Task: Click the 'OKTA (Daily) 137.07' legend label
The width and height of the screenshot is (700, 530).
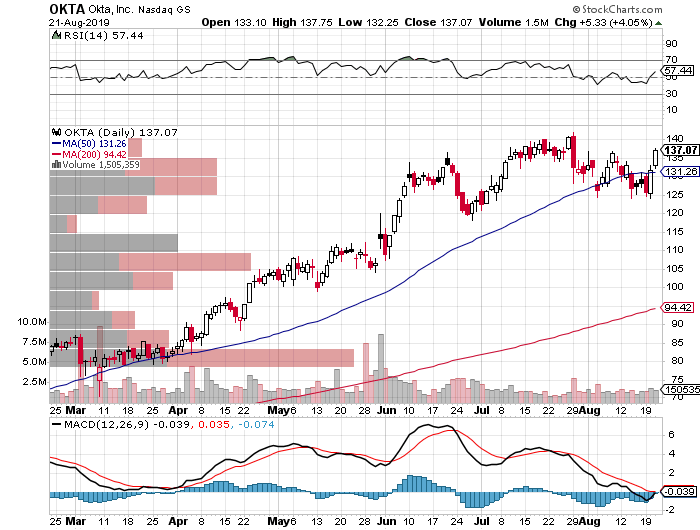Action: 121,132
